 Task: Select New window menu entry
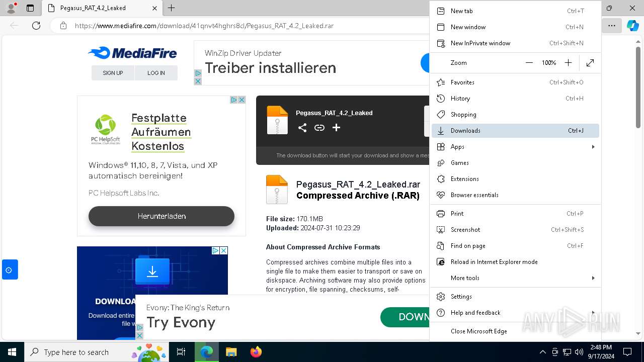(515, 27)
